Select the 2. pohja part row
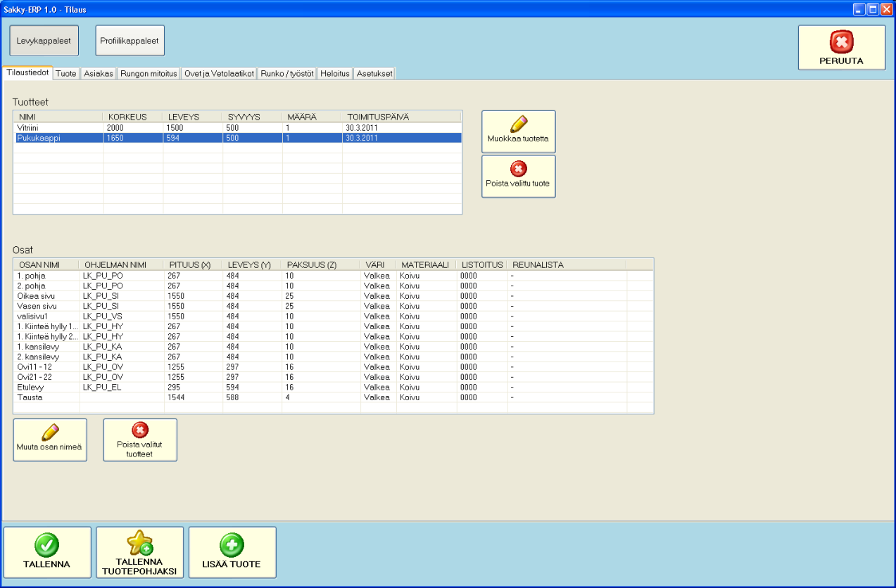Image resolution: width=896 pixels, height=588 pixels. pos(334,286)
